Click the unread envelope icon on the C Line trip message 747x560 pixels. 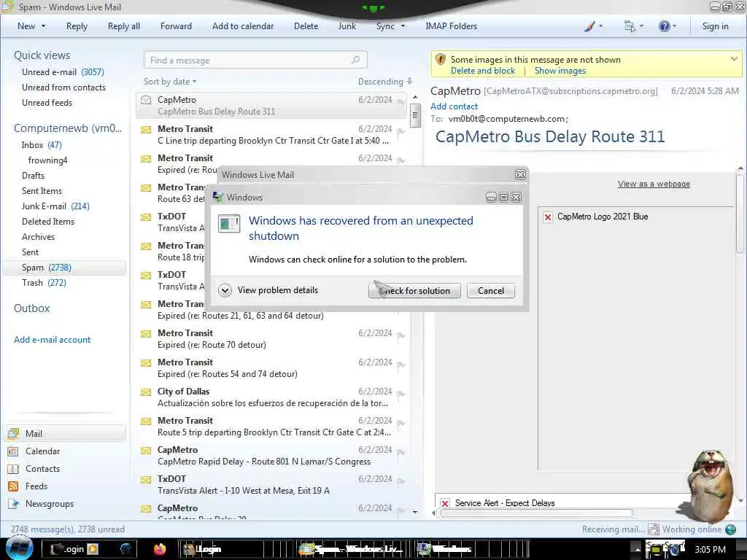click(x=146, y=130)
